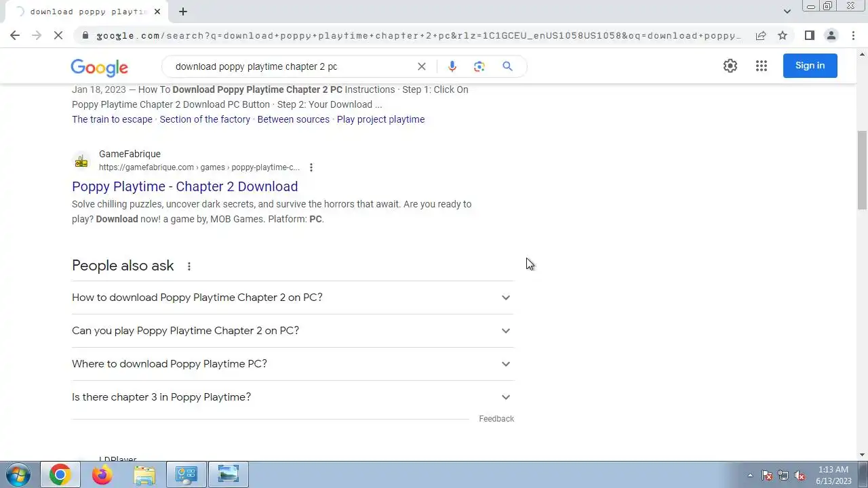
Task: View site information lock icon
Action: coord(85,35)
